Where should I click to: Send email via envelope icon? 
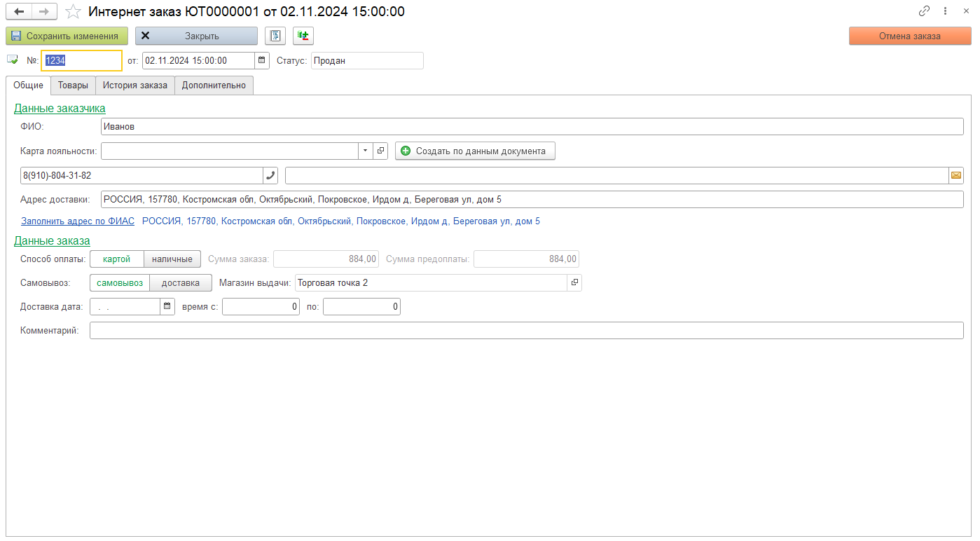coord(956,175)
